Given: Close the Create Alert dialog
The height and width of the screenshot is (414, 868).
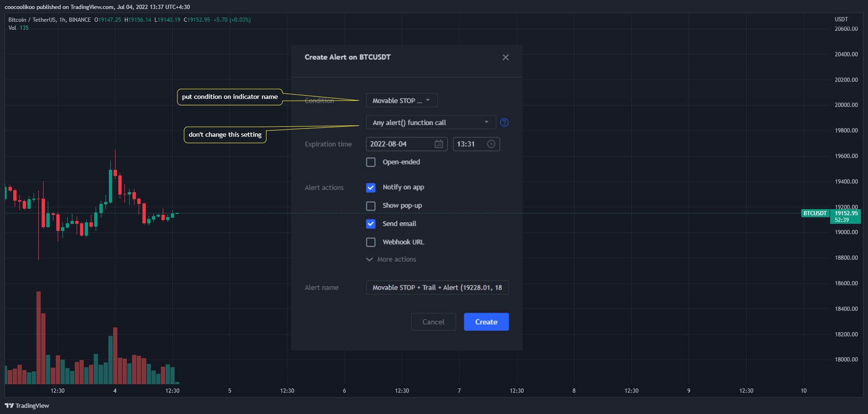Looking at the screenshot, I should tap(505, 57).
